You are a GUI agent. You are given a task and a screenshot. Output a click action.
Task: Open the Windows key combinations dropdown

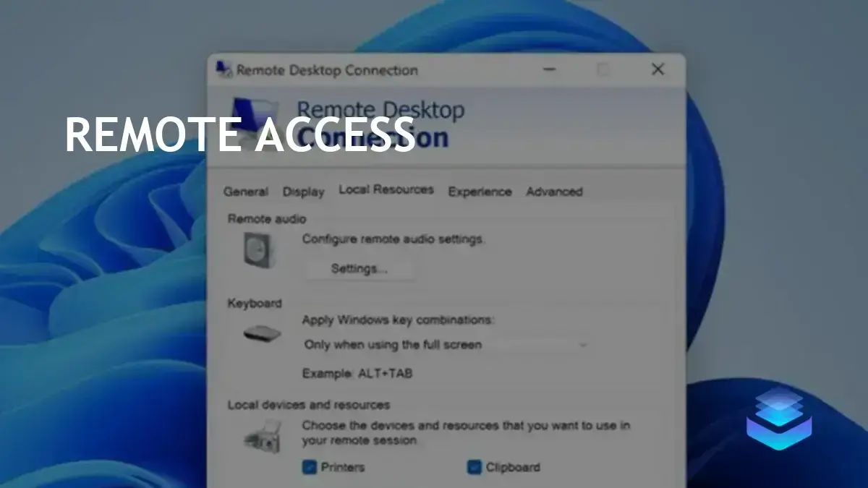tap(446, 345)
